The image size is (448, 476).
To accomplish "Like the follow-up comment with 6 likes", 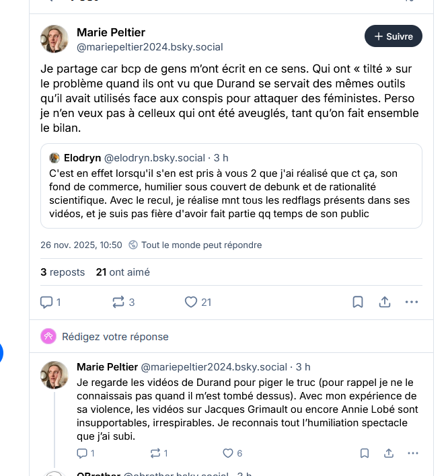I will (x=227, y=453).
